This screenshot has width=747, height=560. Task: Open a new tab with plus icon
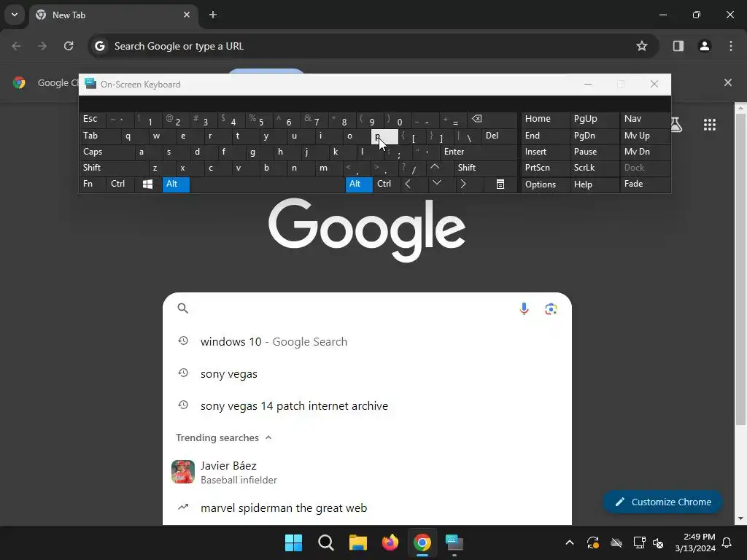coord(213,15)
